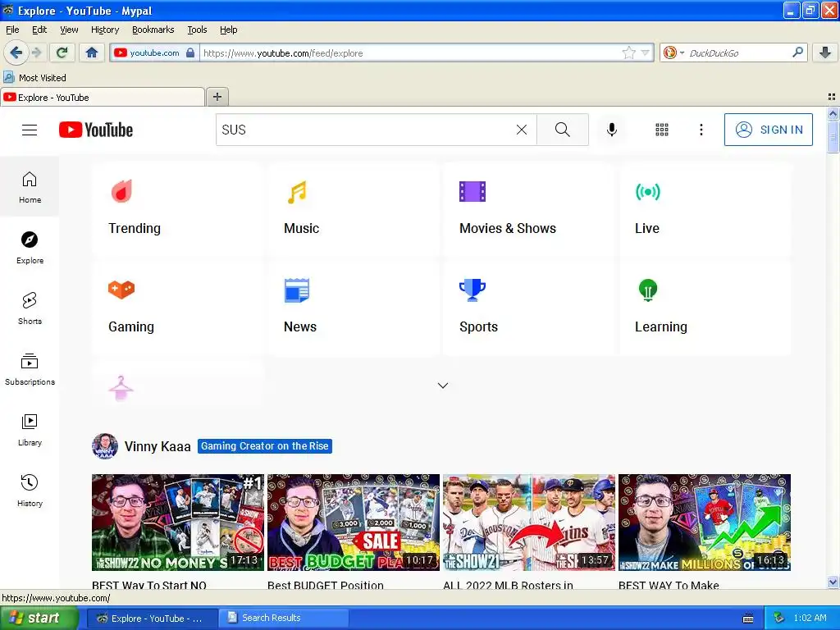Open the Tools menu
Screen dimensions: 840x630
(197, 30)
